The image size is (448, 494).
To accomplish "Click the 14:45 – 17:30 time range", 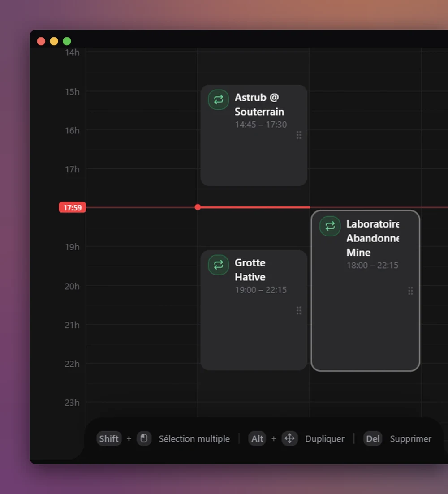I will point(261,125).
